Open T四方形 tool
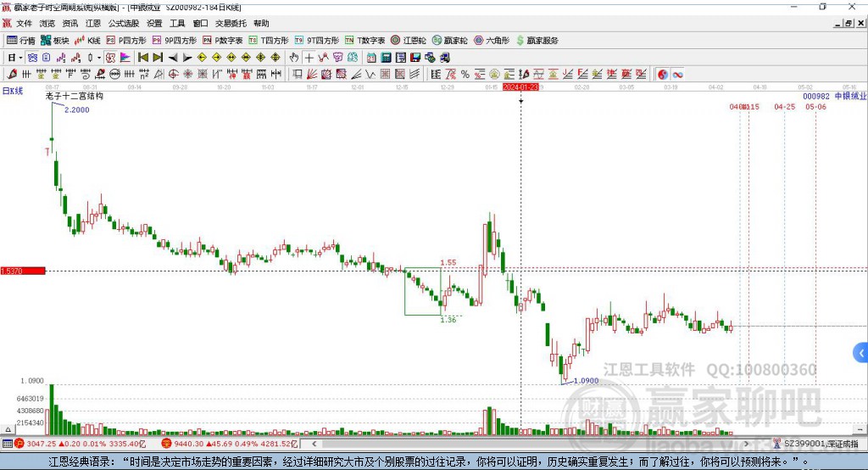 (269, 41)
